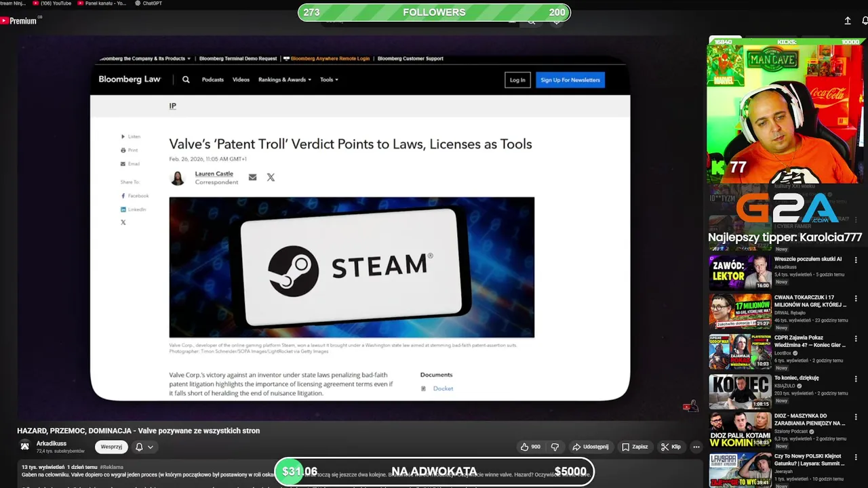Dislike the video with the thumbs down

555,447
